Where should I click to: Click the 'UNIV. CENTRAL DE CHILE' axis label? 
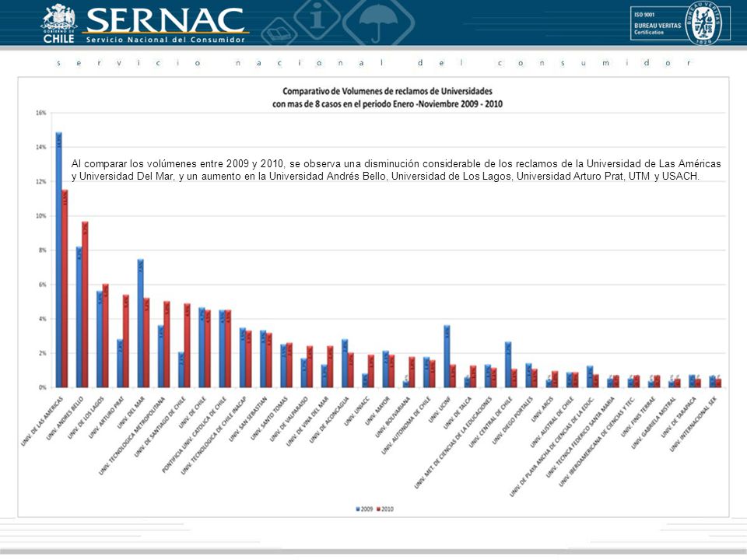pos(491,422)
